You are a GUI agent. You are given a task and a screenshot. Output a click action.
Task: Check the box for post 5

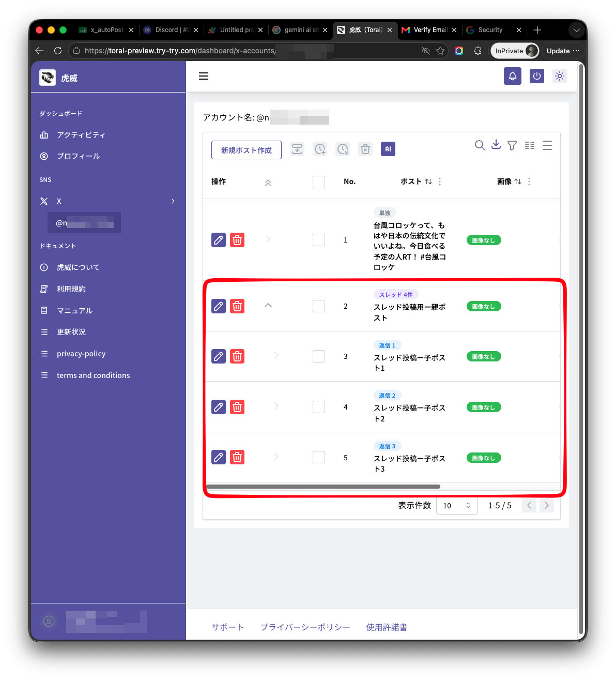tap(319, 457)
